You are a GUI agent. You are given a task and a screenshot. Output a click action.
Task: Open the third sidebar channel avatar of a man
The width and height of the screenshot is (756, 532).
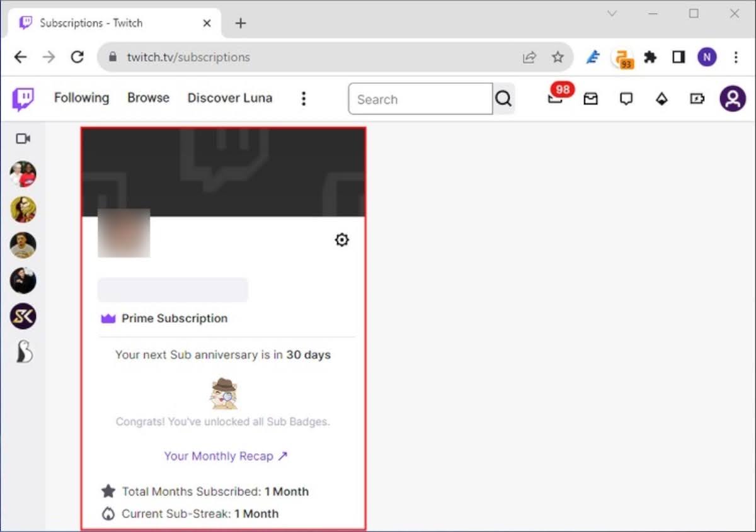(x=23, y=245)
